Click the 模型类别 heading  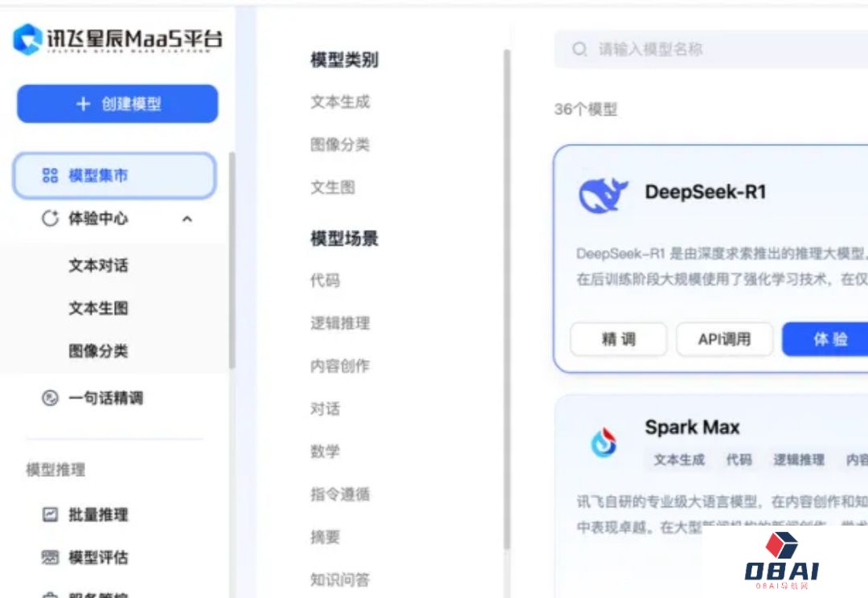[344, 59]
